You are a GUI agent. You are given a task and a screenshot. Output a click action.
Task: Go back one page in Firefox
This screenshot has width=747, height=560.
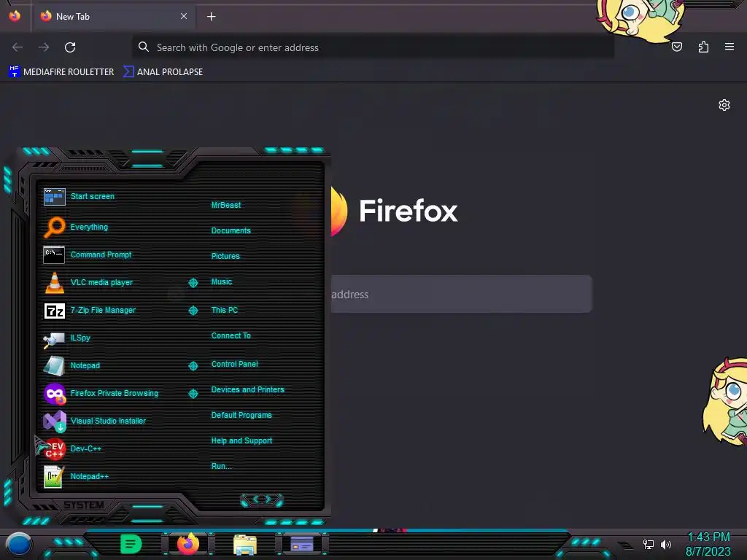(x=18, y=47)
